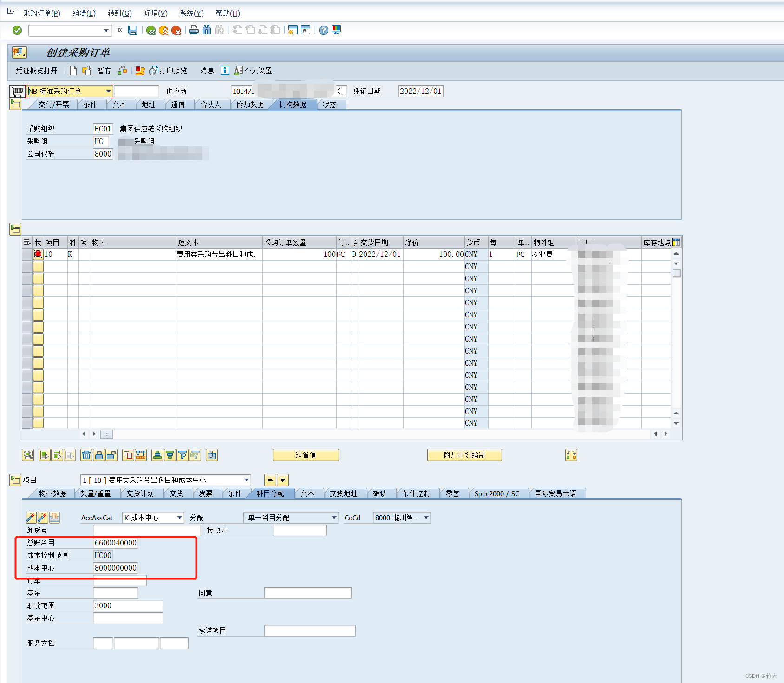Click the yellow Exit icon
The width and height of the screenshot is (784, 683).
pyautogui.click(x=163, y=30)
